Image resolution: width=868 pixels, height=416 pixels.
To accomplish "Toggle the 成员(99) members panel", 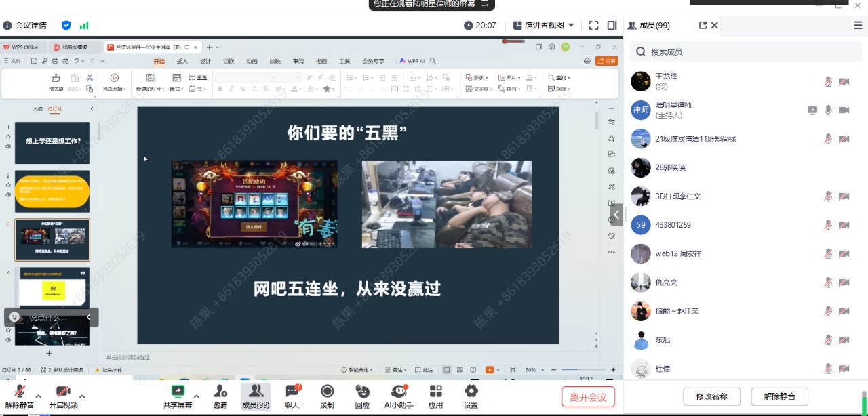I will pyautogui.click(x=256, y=396).
